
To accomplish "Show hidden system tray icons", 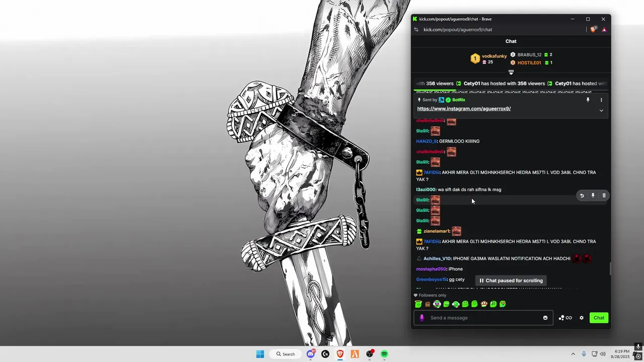I will [573, 354].
